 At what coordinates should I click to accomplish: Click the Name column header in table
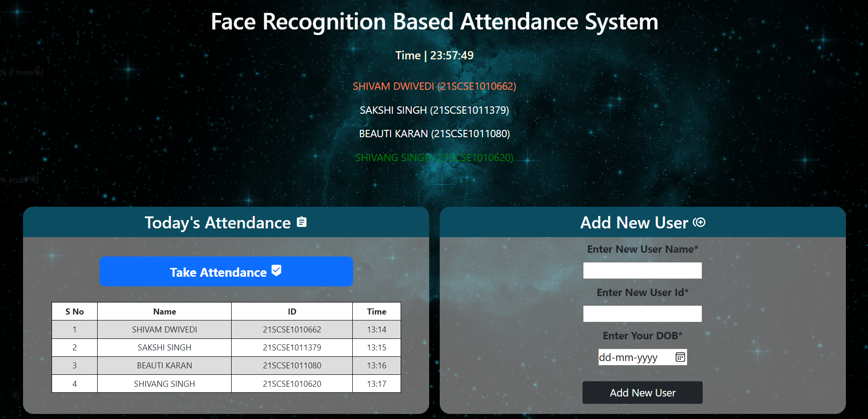[x=164, y=312]
